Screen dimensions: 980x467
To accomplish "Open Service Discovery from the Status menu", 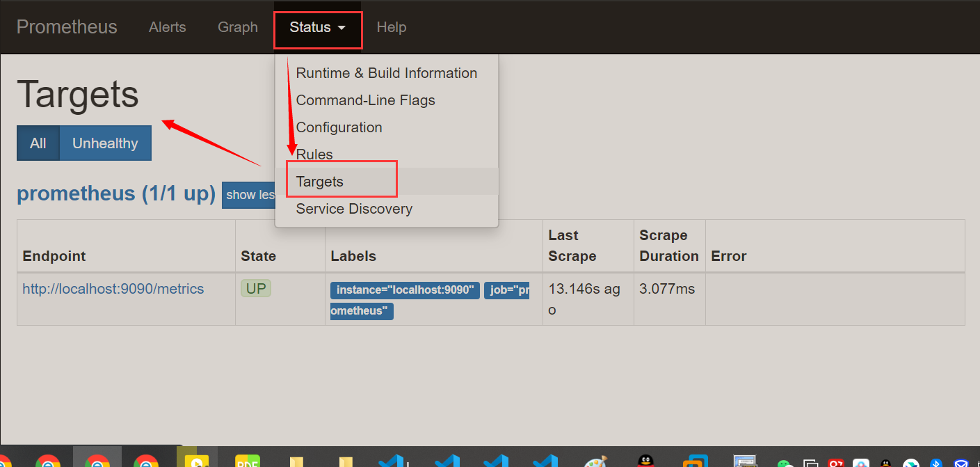I will (x=387, y=209).
